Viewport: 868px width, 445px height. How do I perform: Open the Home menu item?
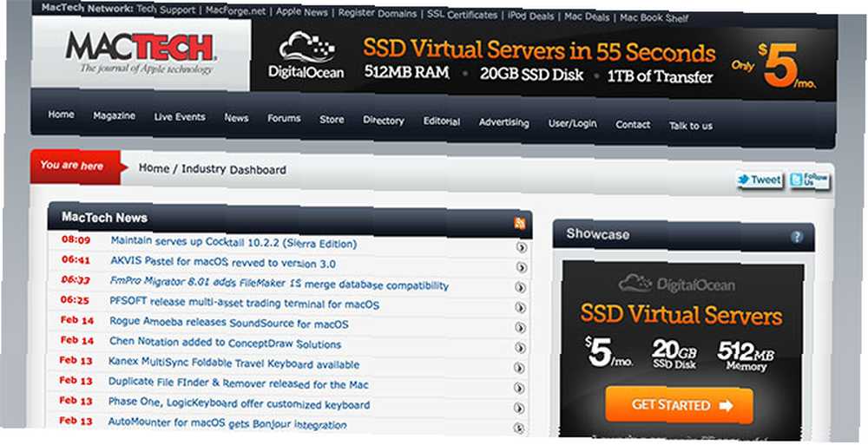click(x=61, y=115)
